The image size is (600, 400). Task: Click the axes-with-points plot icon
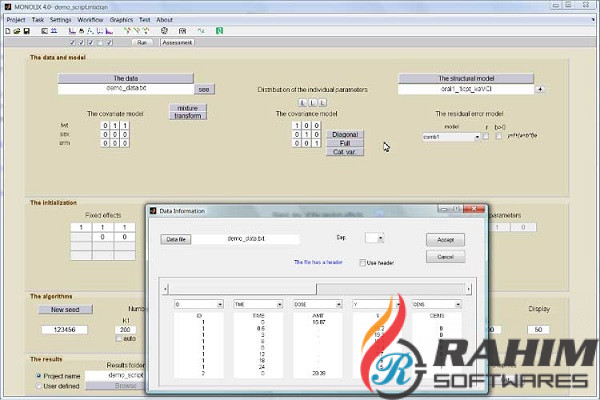pyautogui.click(x=100, y=31)
